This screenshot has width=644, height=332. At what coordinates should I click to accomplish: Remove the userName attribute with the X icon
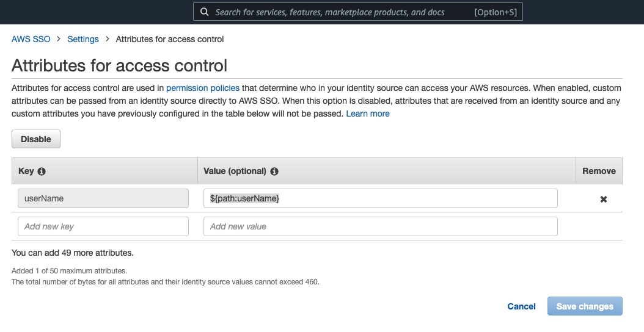click(x=603, y=199)
